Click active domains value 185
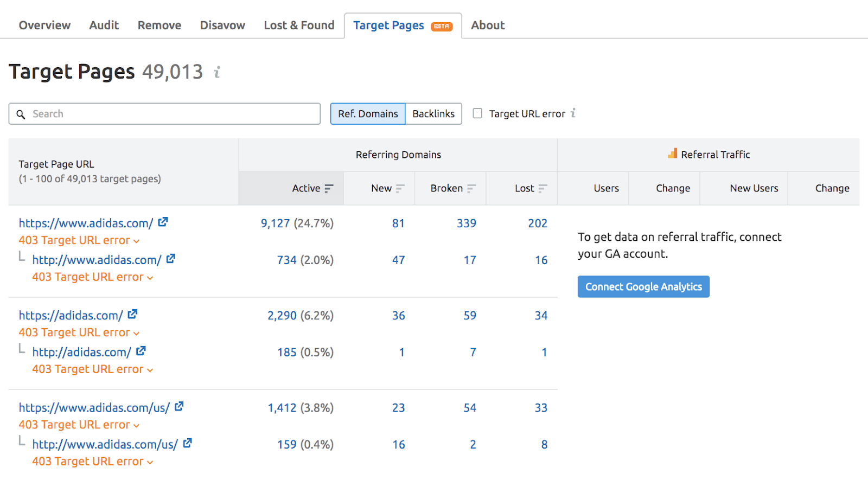Image resolution: width=868 pixels, height=480 pixels. (x=286, y=353)
